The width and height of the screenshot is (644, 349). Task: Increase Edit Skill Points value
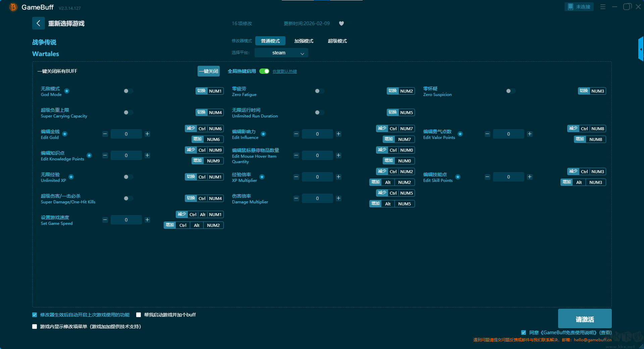pyautogui.click(x=530, y=177)
